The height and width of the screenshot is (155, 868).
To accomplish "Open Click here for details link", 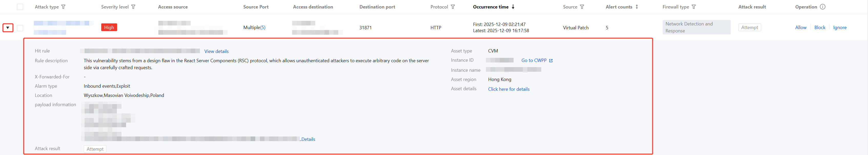I will pyautogui.click(x=508, y=89).
